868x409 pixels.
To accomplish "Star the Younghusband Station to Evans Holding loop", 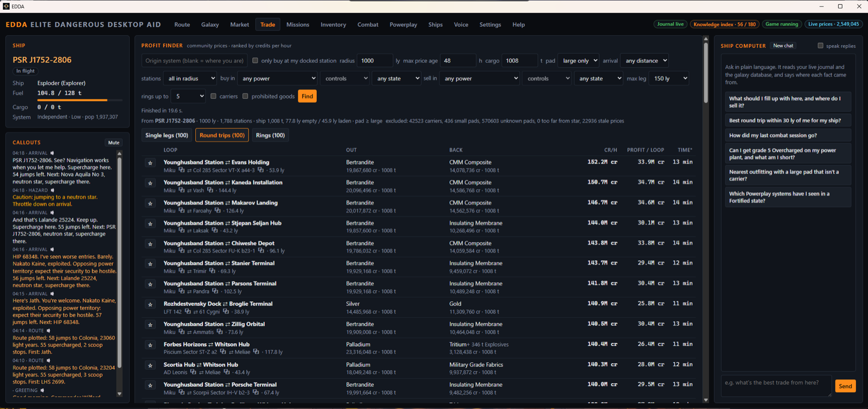I will point(150,163).
